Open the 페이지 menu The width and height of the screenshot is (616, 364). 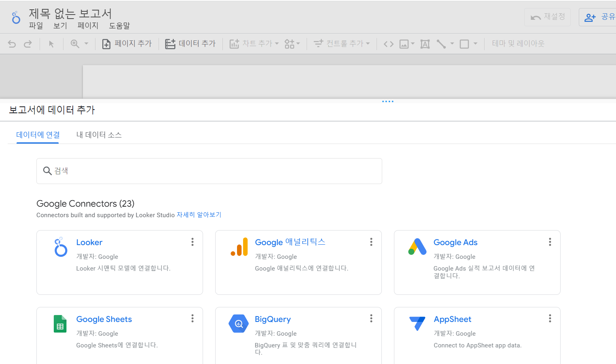[88, 25]
